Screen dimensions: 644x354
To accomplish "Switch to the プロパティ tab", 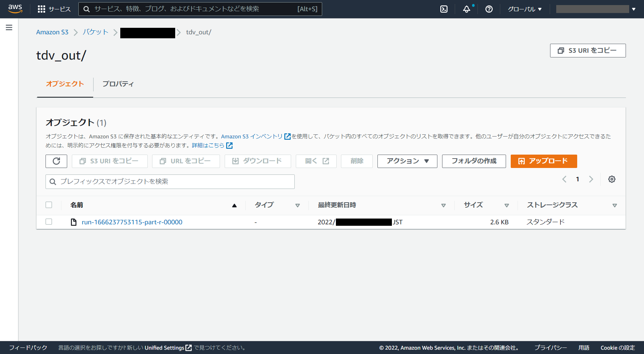I will tap(118, 84).
